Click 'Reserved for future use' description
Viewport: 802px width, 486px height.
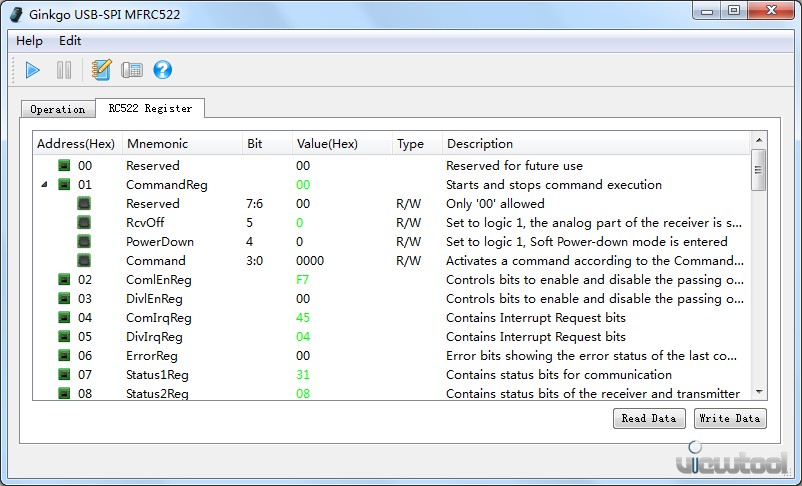tap(514, 166)
